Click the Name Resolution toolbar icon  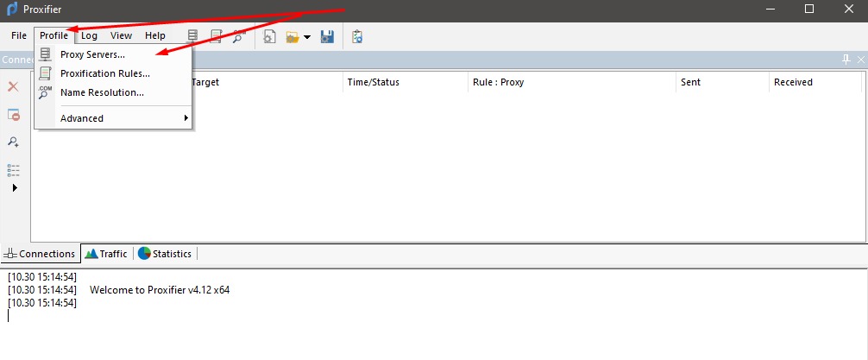(238, 36)
